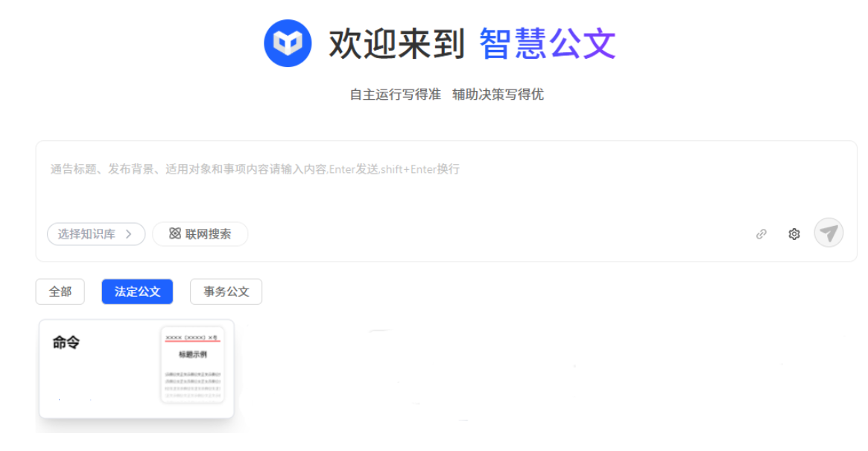Open the 选择知识库 knowledge base selector
This screenshot has height=451, width=868.
point(96,234)
